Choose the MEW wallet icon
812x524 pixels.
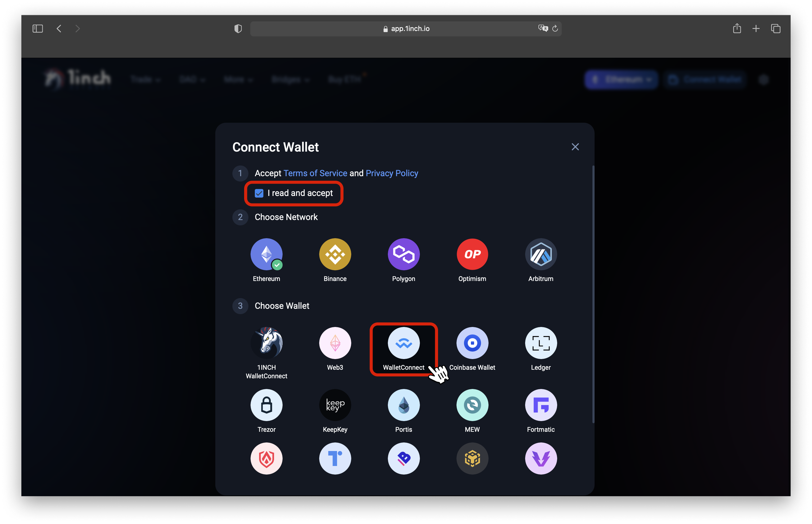coord(472,405)
